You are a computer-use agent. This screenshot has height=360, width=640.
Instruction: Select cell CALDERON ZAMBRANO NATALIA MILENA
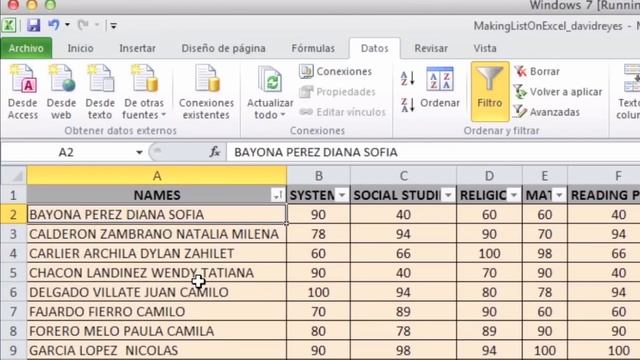157,234
